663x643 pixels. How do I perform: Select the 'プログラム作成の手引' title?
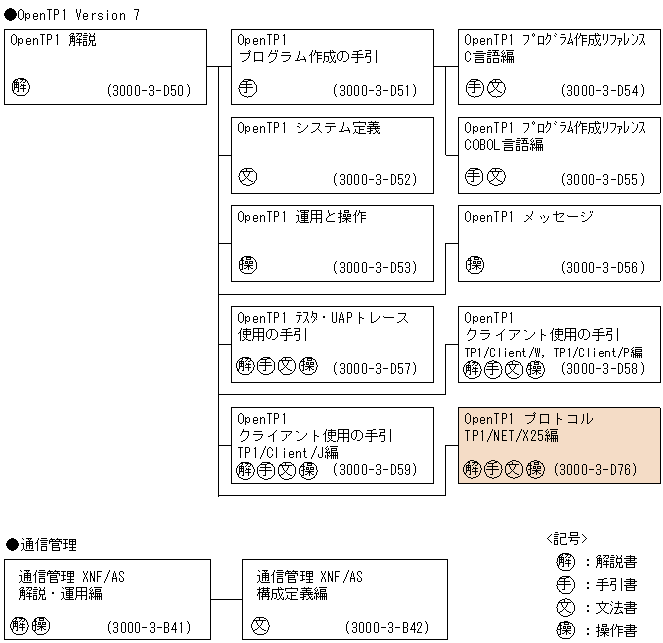pos(309,57)
